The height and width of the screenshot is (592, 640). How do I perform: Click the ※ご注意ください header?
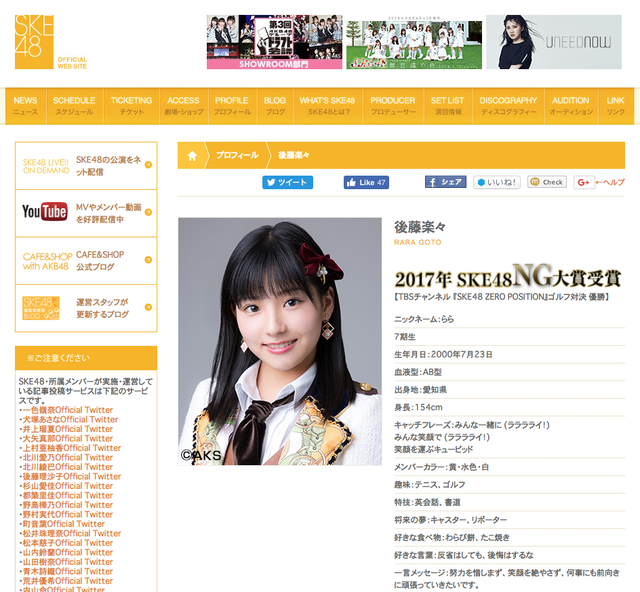coord(86,358)
